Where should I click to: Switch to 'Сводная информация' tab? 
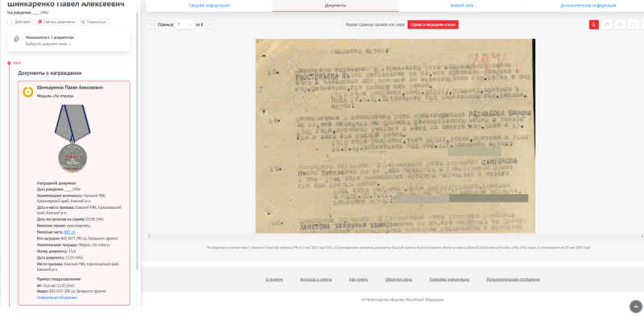coord(209,6)
